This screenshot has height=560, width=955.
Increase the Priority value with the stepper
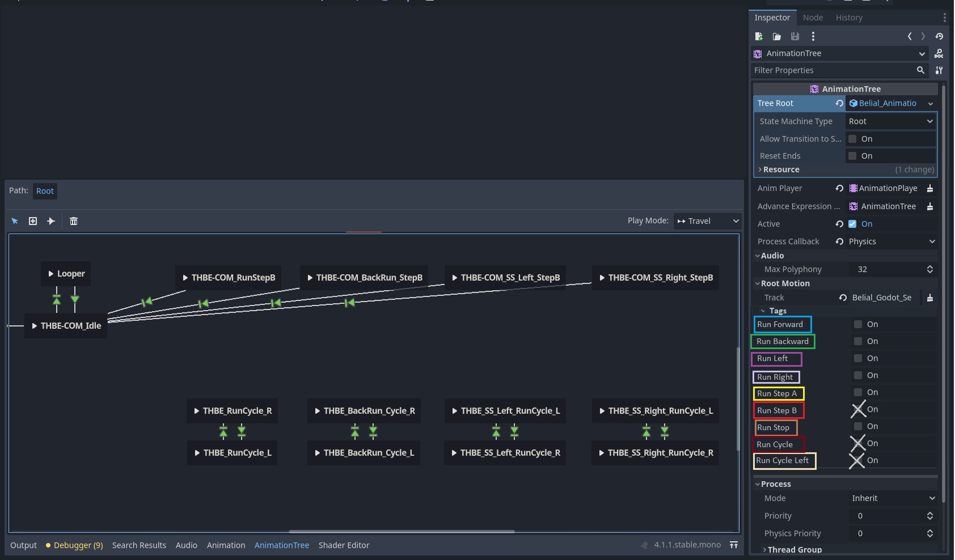tap(930, 513)
